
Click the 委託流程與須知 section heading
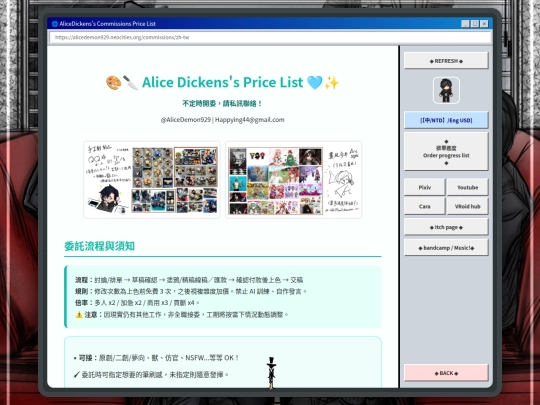pos(100,246)
